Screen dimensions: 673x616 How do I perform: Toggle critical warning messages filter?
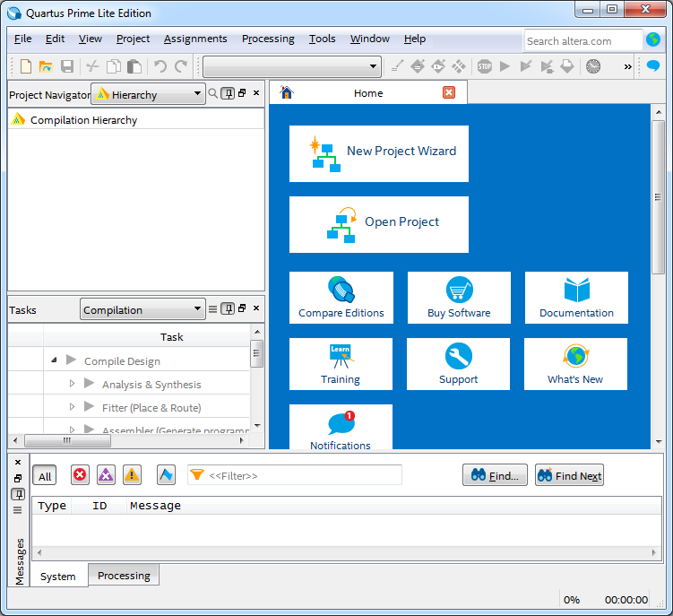[106, 474]
